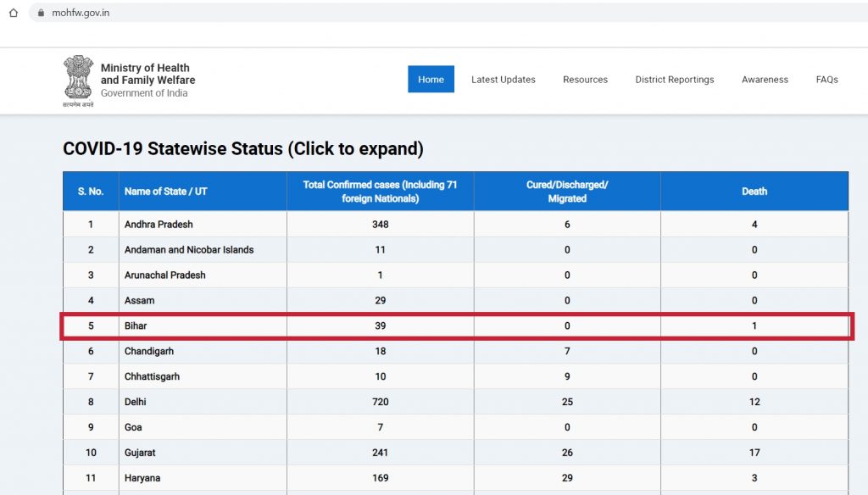Viewport: 868px width, 495px height.
Task: Select the Goa state name
Action: (x=133, y=427)
